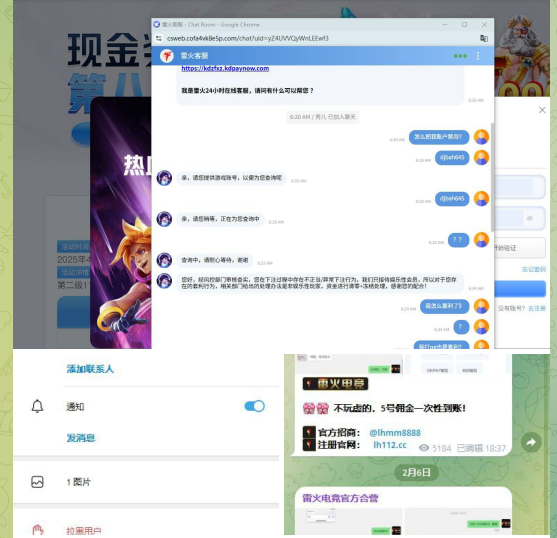This screenshot has width=557, height=538.
Task: Open the 忘记密码 link
Action: point(534,270)
